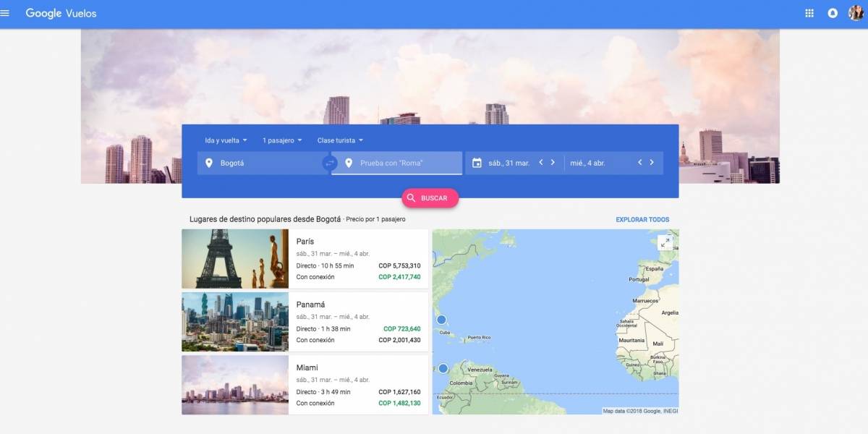
Task: Click Directo 10 h 55 min text
Action: 325,266
